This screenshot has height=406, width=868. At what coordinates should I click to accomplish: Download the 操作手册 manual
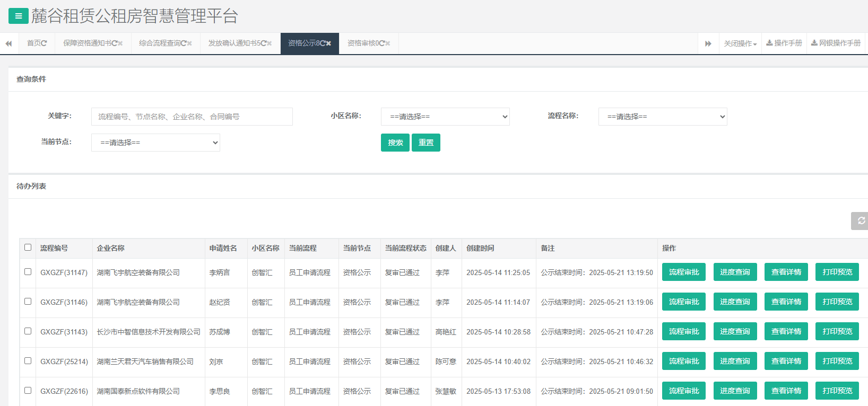coord(784,43)
